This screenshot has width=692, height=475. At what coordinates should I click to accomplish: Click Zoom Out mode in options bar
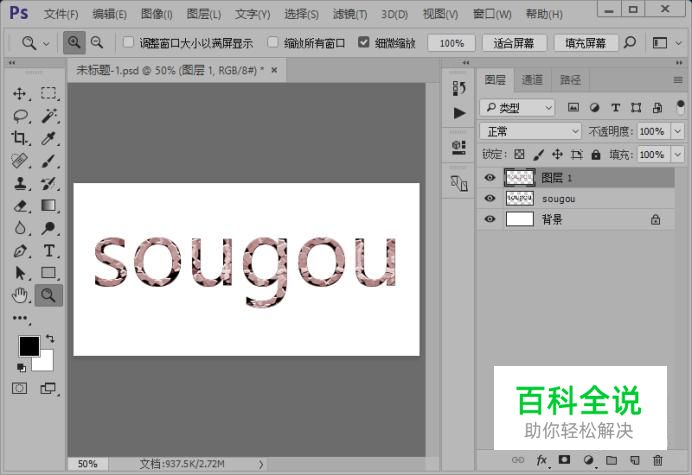[97, 43]
